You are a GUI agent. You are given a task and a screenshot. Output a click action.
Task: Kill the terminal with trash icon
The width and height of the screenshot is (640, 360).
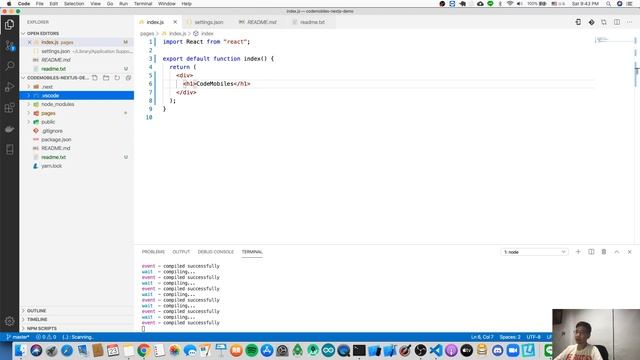coord(604,252)
